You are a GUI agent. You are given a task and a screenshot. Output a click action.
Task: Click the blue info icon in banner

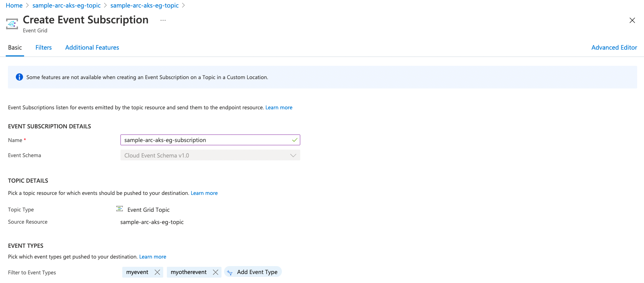(19, 77)
